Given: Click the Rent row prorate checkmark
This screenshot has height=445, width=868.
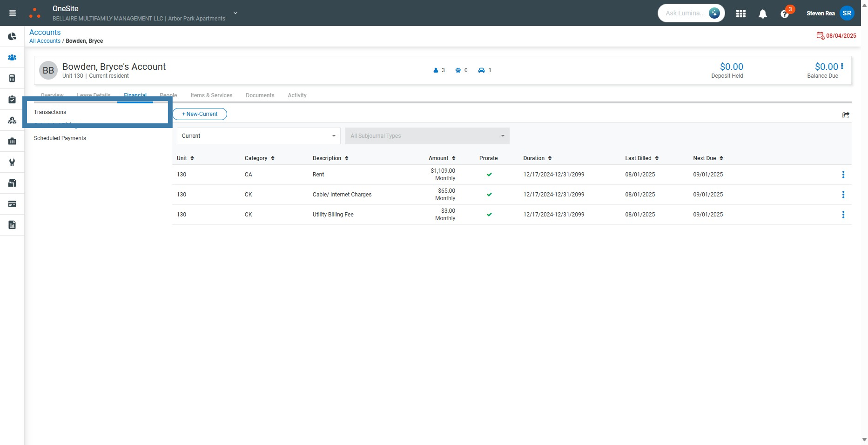Looking at the screenshot, I should click(489, 175).
